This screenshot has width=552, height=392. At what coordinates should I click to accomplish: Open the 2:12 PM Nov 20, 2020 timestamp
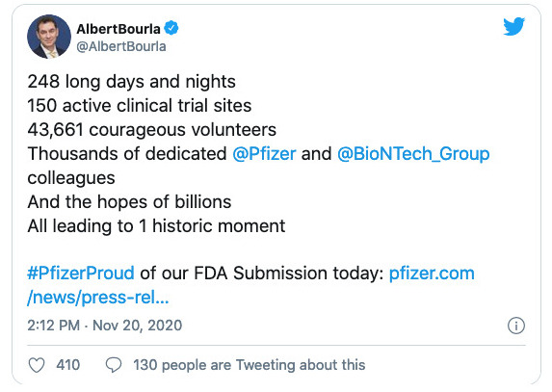click(105, 326)
